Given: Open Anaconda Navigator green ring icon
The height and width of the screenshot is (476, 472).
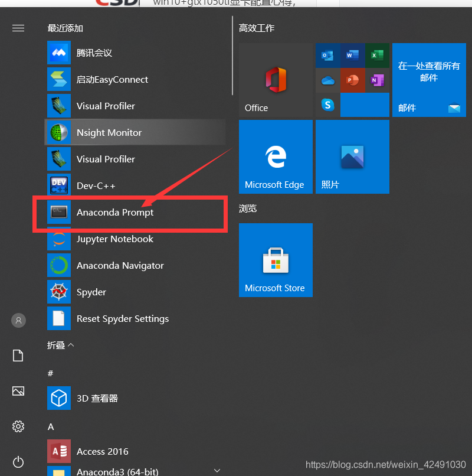Looking at the screenshot, I should tap(59, 265).
